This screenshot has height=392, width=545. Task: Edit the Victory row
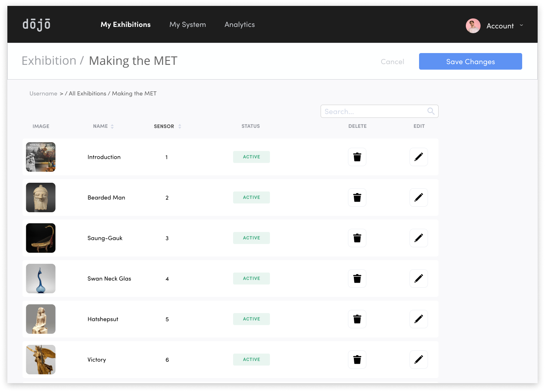pyautogui.click(x=419, y=360)
